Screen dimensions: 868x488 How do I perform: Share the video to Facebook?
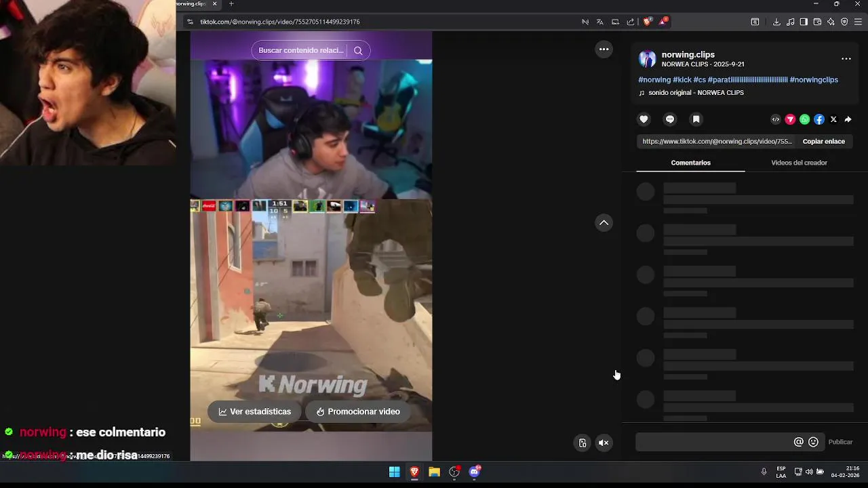click(819, 119)
